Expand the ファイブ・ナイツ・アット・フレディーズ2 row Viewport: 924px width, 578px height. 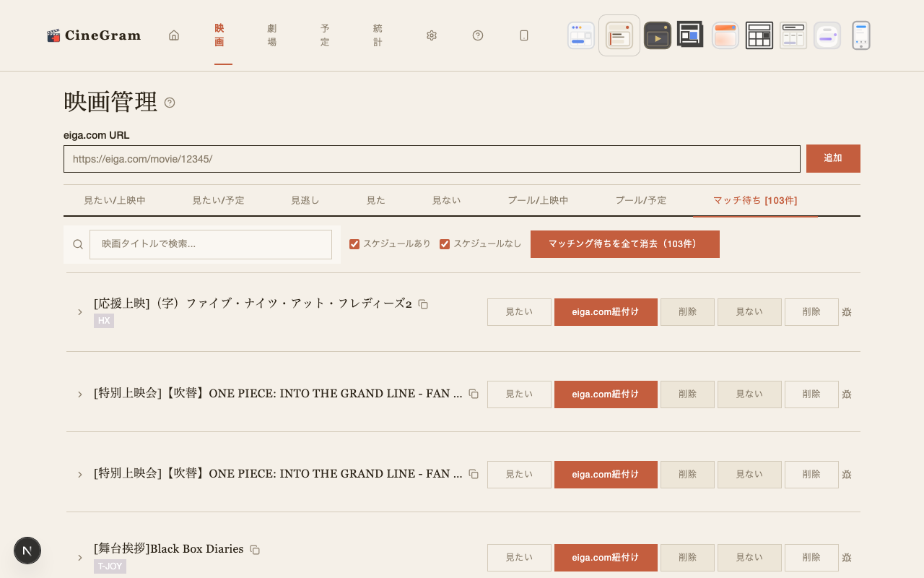[x=80, y=312]
